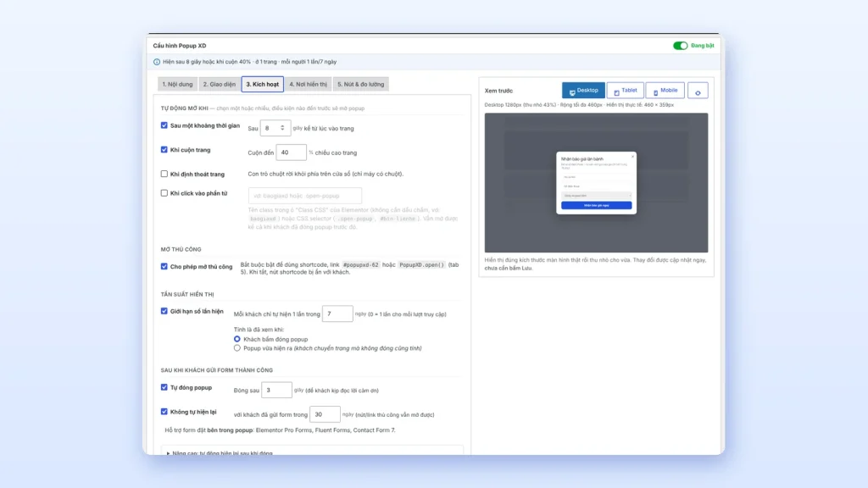Go to the '4. Nơi hiển thị' tab
The height and width of the screenshot is (488, 868).
point(308,84)
